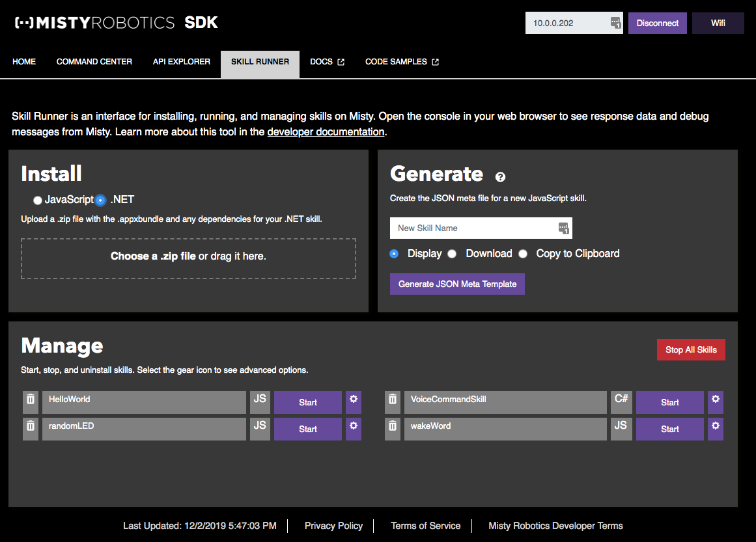Click the New Skill Name input field
This screenshot has width=756, height=542.
[x=475, y=228]
